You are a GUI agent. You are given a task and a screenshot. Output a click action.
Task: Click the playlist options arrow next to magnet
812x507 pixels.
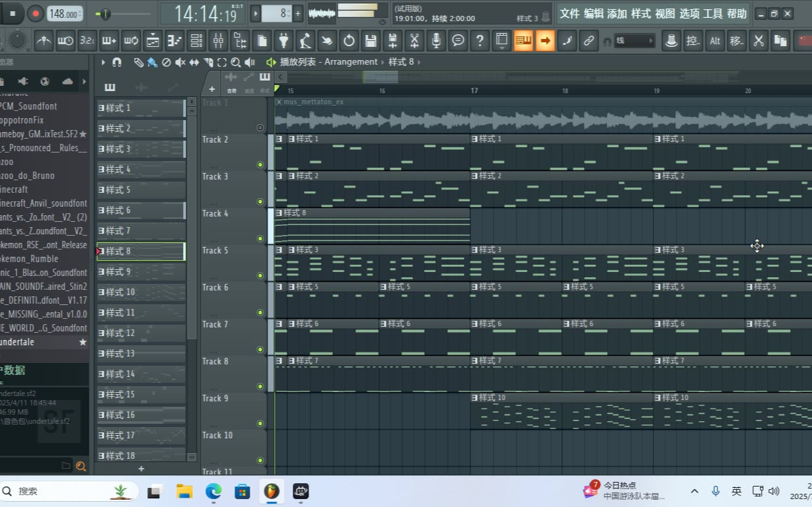[103, 62]
